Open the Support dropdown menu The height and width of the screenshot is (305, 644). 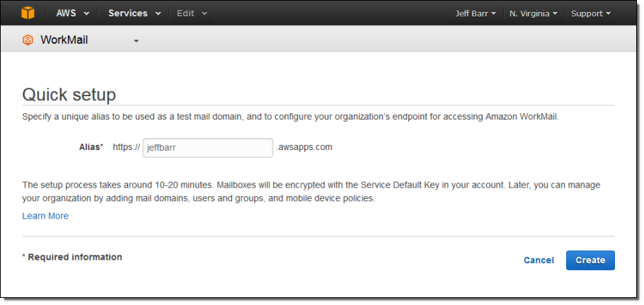pos(591,13)
